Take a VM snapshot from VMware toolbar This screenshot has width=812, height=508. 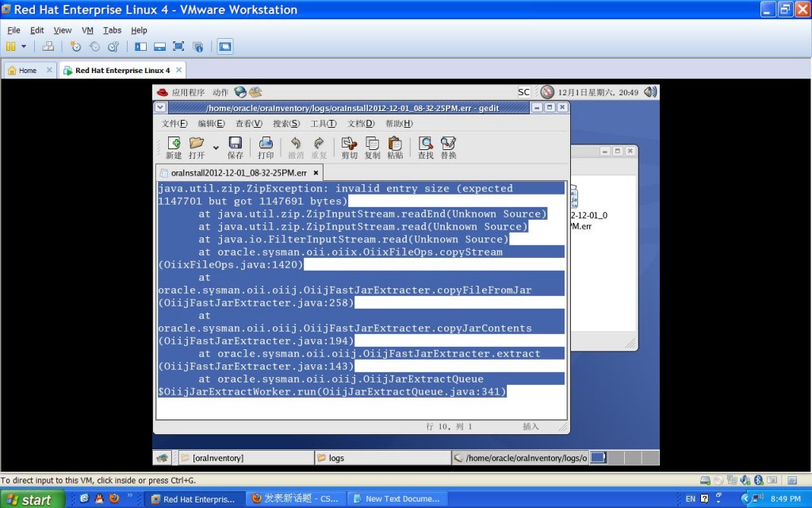pyautogui.click(x=75, y=47)
